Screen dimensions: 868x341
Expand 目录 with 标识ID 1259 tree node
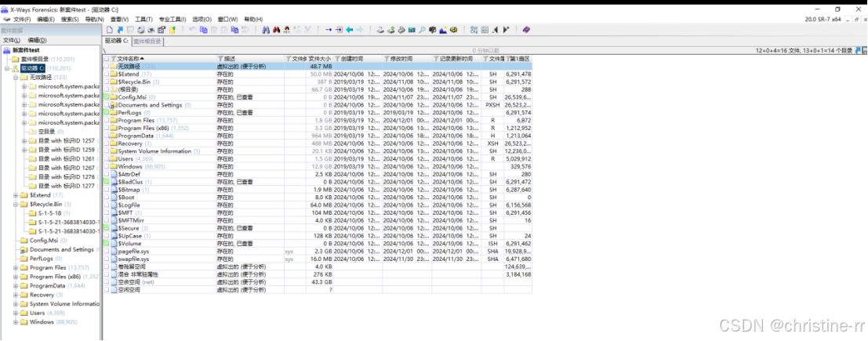(24, 150)
